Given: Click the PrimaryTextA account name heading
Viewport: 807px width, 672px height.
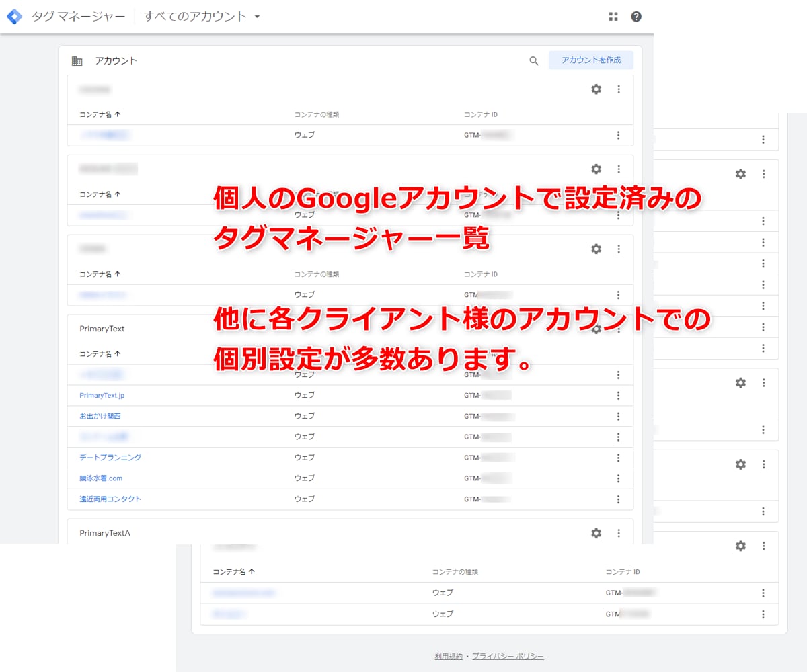Looking at the screenshot, I should 104,533.
